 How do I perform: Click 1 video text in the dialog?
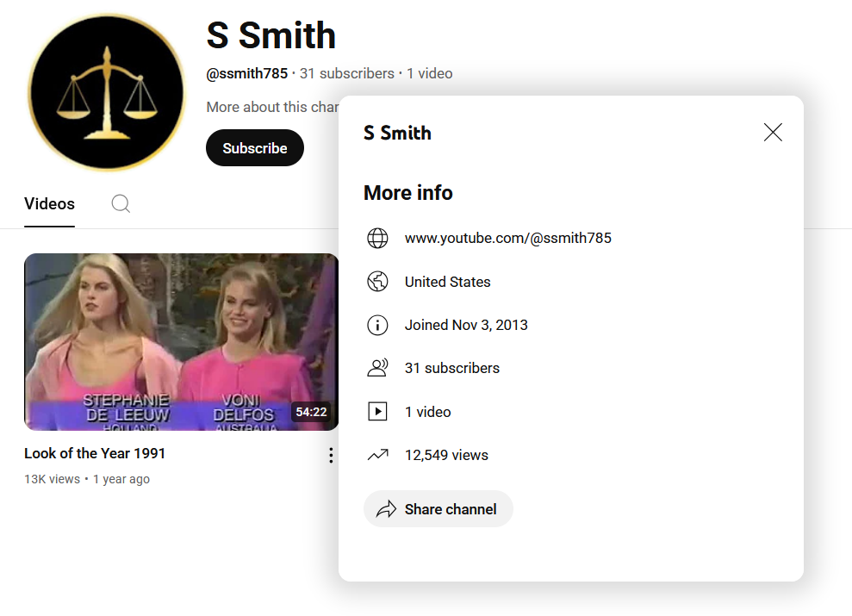point(427,412)
